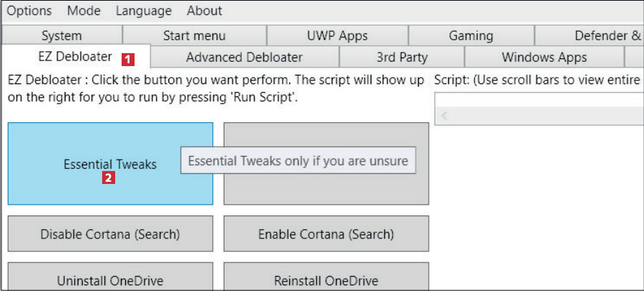The height and width of the screenshot is (291, 644).
Task: Click the horizontal script scrollbar track
Action: click(x=547, y=116)
